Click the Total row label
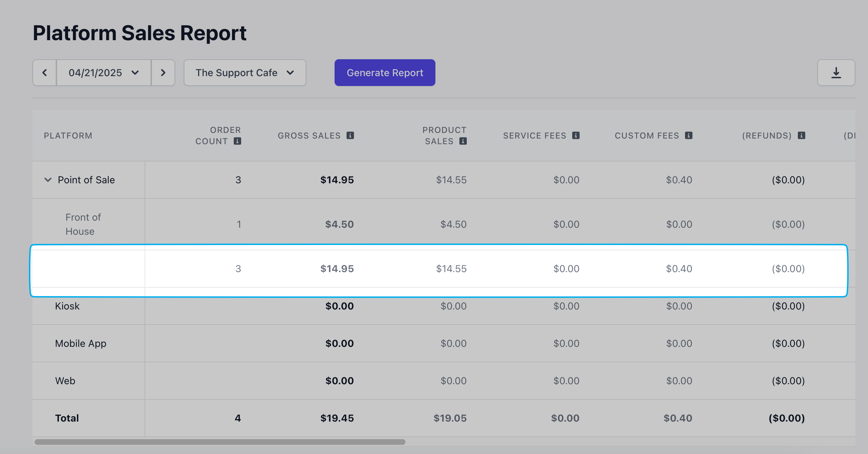 (x=67, y=418)
